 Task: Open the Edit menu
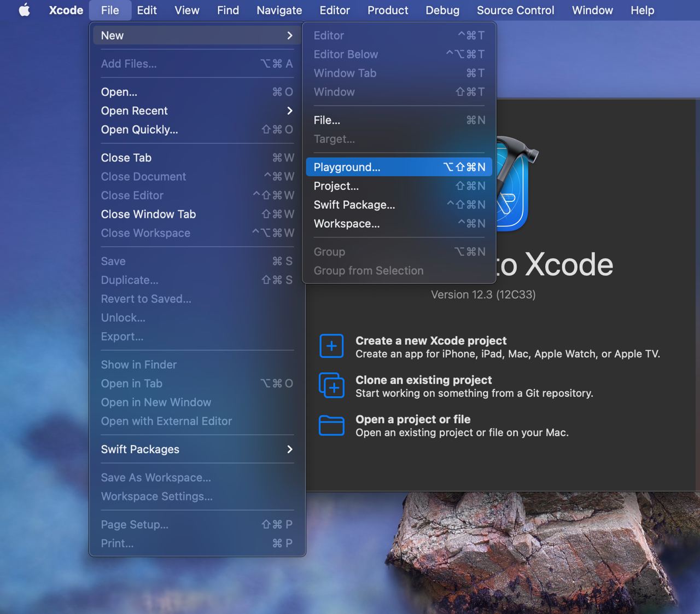pos(147,10)
